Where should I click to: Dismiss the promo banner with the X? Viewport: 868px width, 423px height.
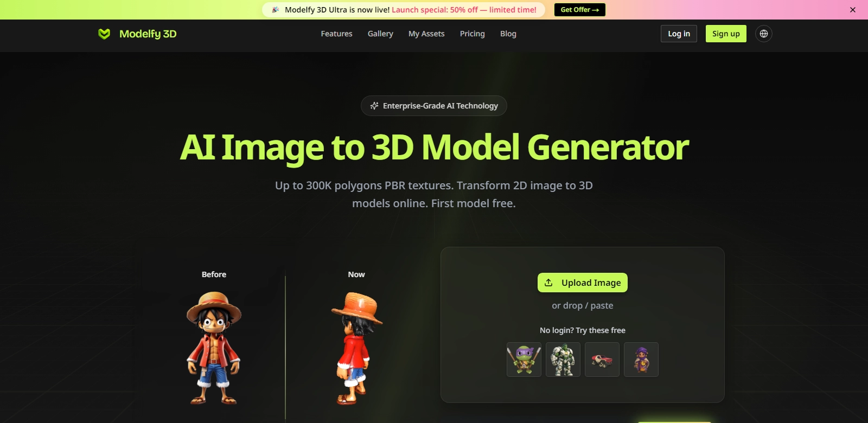[853, 10]
